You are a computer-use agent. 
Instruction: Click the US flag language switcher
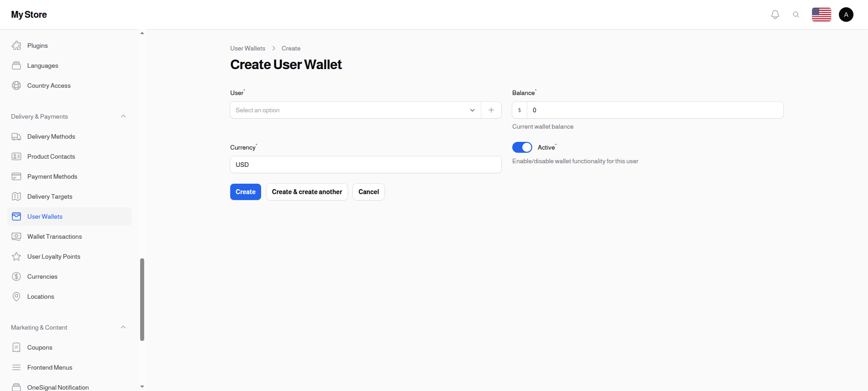click(x=822, y=15)
